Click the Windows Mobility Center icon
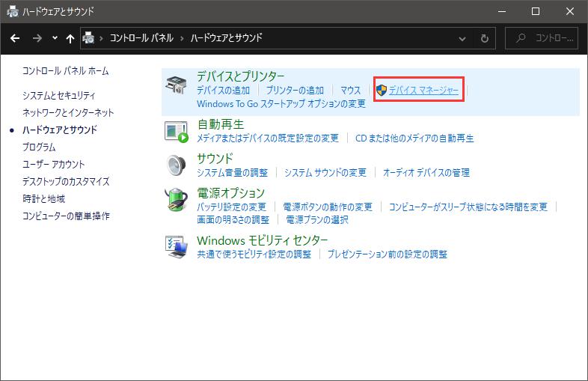The image size is (588, 381). tap(176, 247)
